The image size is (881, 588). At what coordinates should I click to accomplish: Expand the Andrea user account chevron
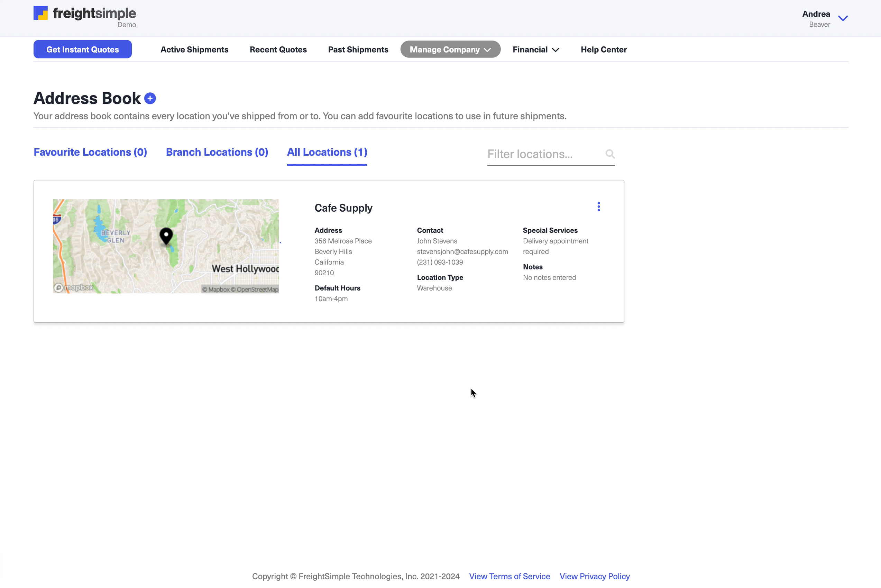pyautogui.click(x=843, y=18)
